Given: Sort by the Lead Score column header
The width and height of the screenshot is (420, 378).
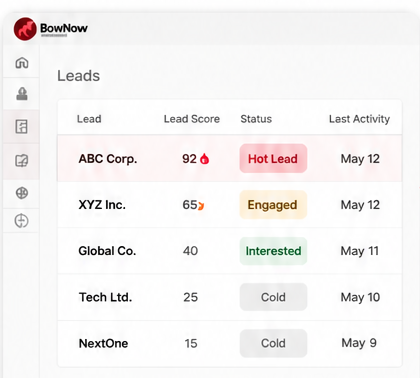Looking at the screenshot, I should click(192, 119).
